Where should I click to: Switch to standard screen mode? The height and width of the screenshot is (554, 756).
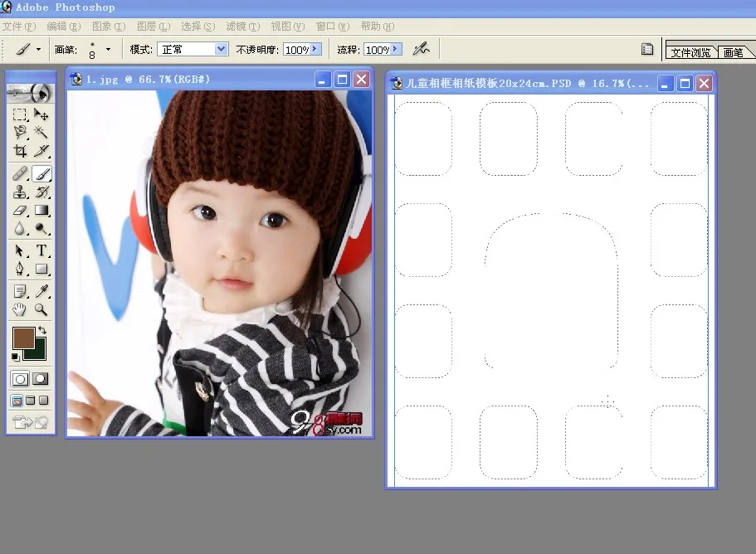click(x=17, y=401)
